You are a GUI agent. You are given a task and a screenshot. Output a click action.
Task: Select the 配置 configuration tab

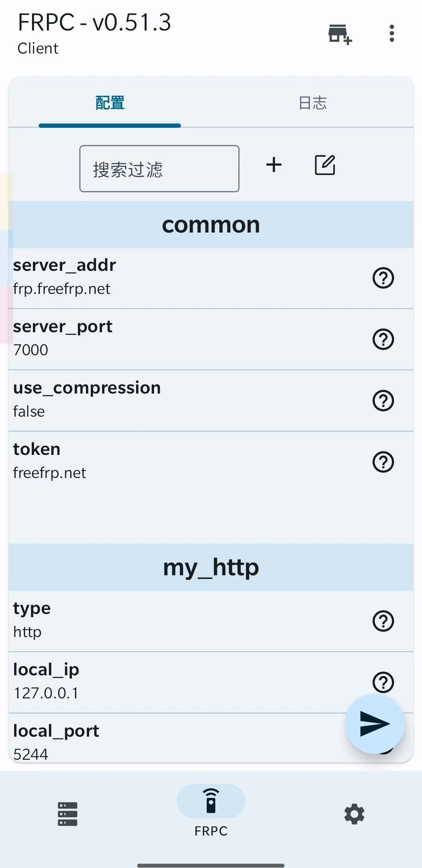point(109,102)
